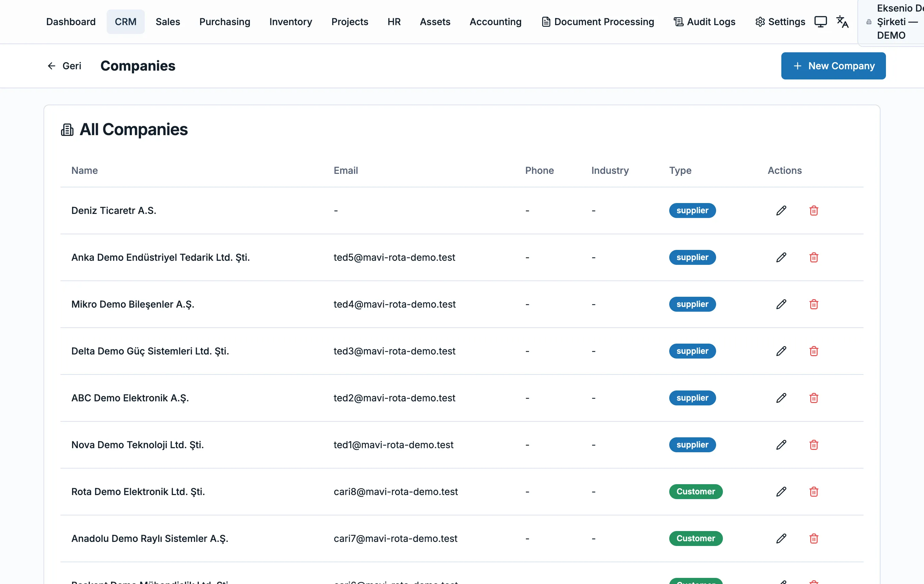Delete Mikro Demo Bileşenler A.Ş. company
This screenshot has width=924, height=584.
814,304
